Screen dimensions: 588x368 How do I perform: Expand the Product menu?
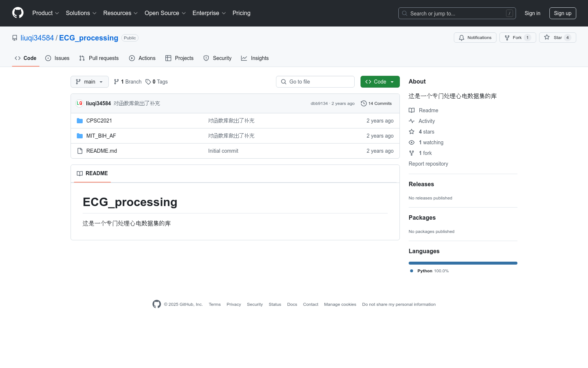[46, 13]
